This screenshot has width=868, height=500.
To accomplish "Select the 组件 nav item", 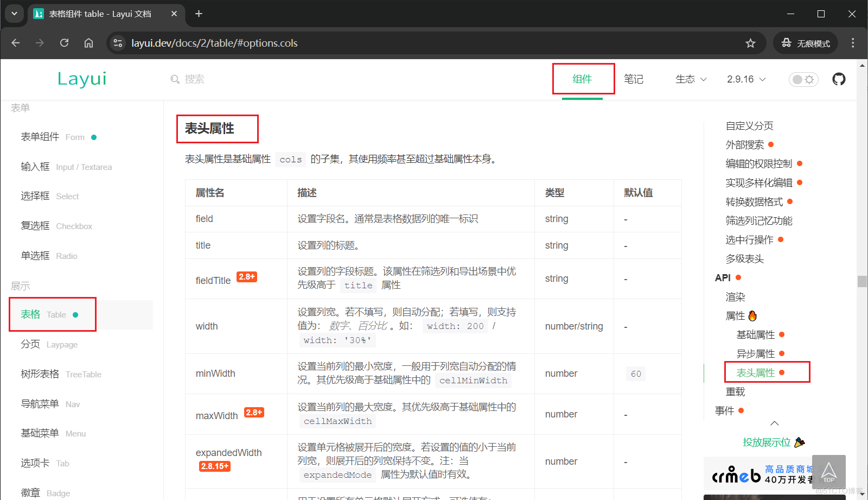I will [x=582, y=79].
